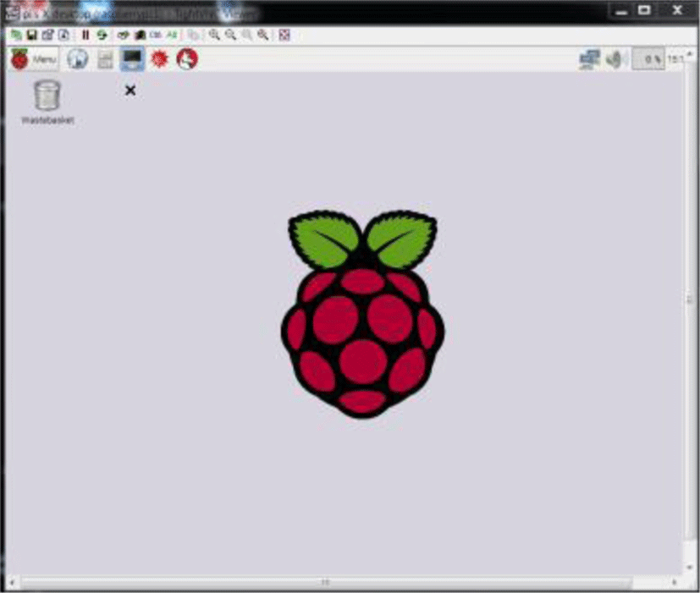
Task: Click the Zoom to fit window icon
Action: [x=263, y=35]
